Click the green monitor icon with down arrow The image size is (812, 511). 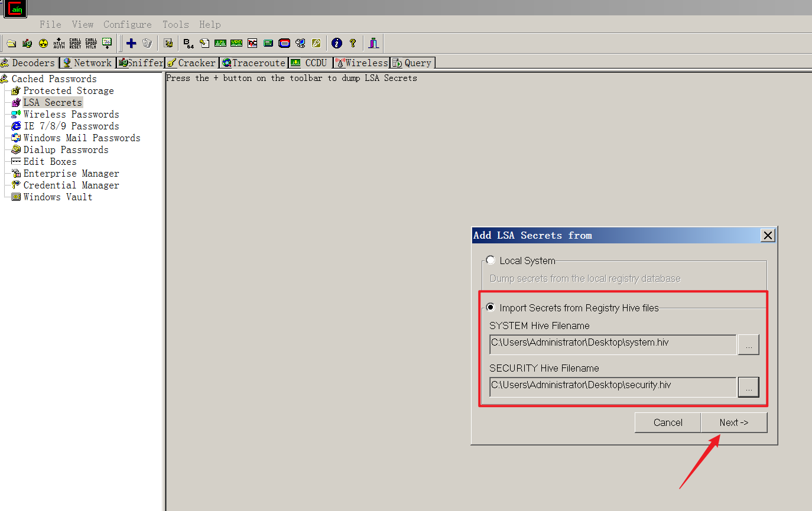click(x=107, y=43)
